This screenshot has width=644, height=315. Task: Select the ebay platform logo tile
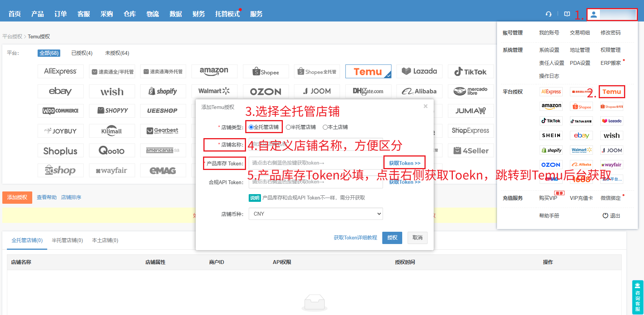pyautogui.click(x=60, y=91)
